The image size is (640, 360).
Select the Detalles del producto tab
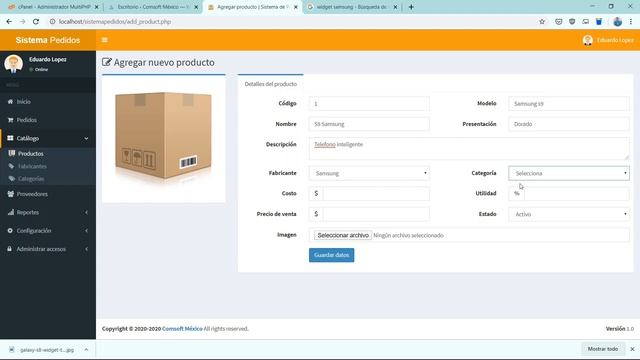click(271, 84)
